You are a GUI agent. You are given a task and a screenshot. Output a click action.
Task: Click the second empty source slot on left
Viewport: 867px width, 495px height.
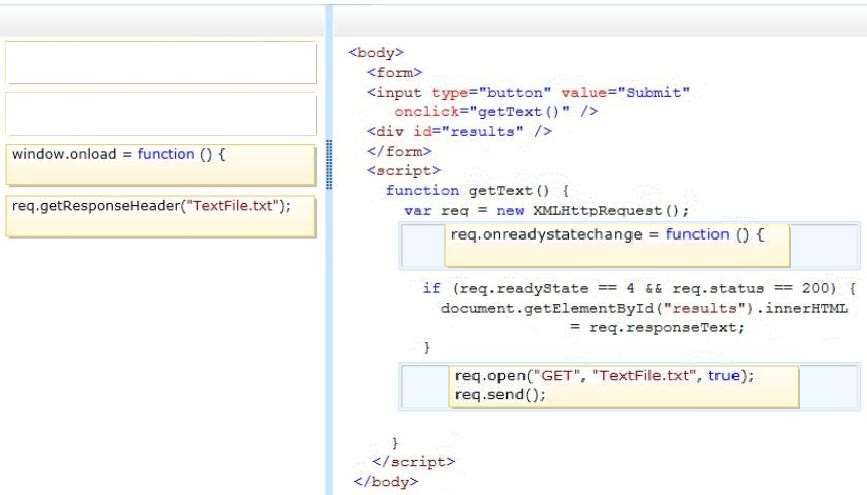pyautogui.click(x=161, y=114)
